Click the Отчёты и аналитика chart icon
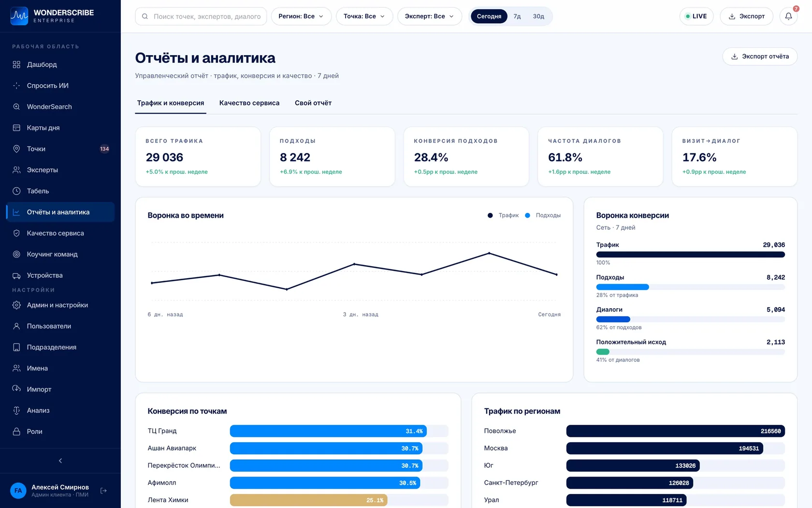This screenshot has height=508, width=812. click(x=16, y=212)
